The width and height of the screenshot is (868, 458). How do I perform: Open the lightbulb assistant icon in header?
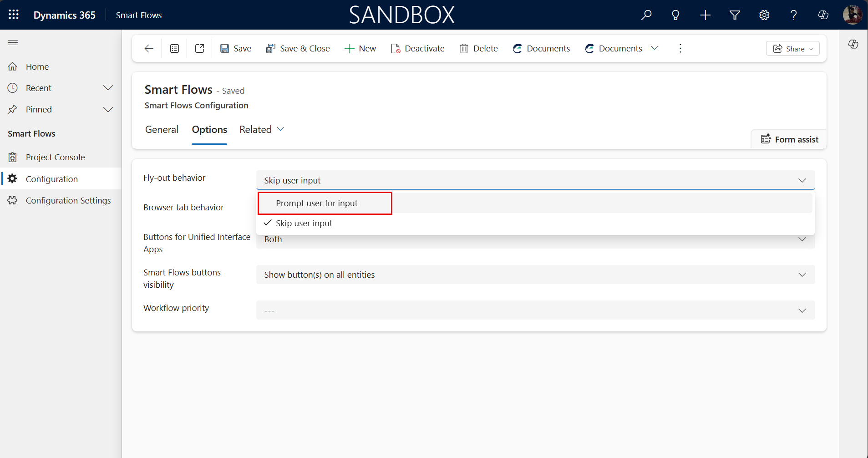675,15
